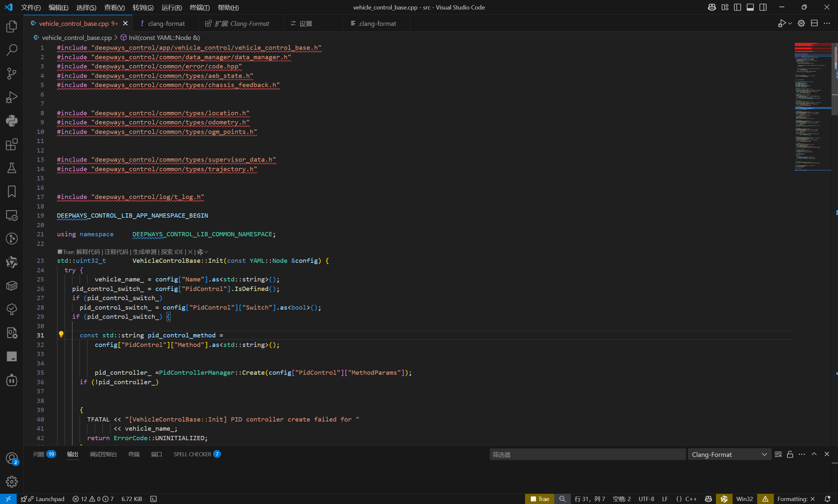This screenshot has width=838, height=504.
Task: Open the Testing flask view
Action: pos(11,168)
